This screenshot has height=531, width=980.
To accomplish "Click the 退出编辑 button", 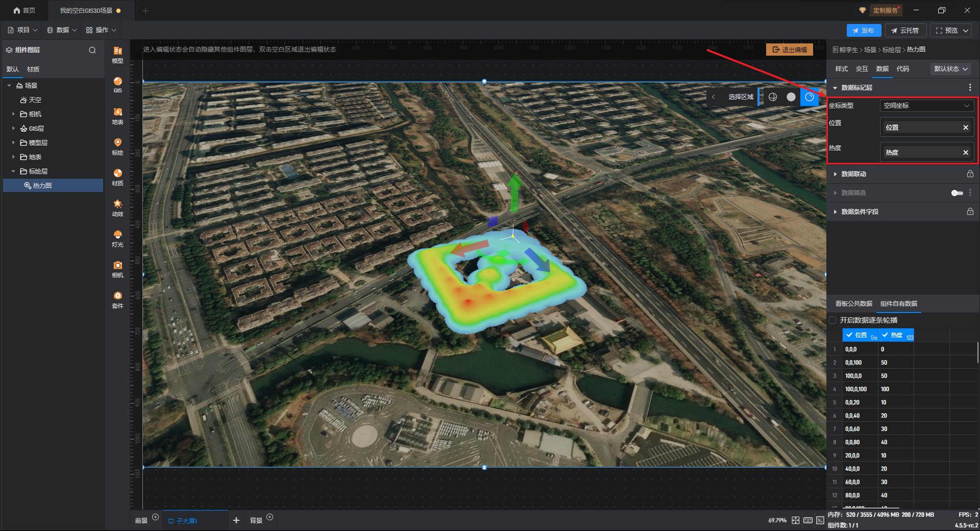I will 790,50.
